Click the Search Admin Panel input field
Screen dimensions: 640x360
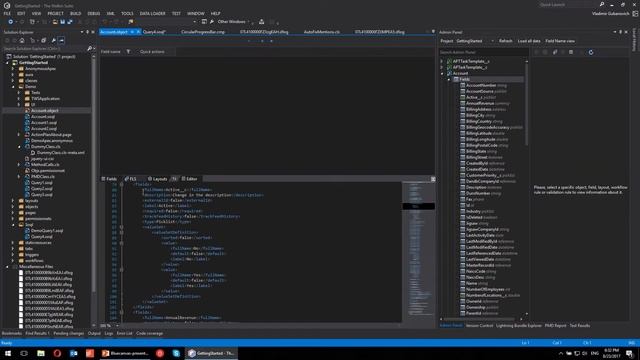[484, 52]
